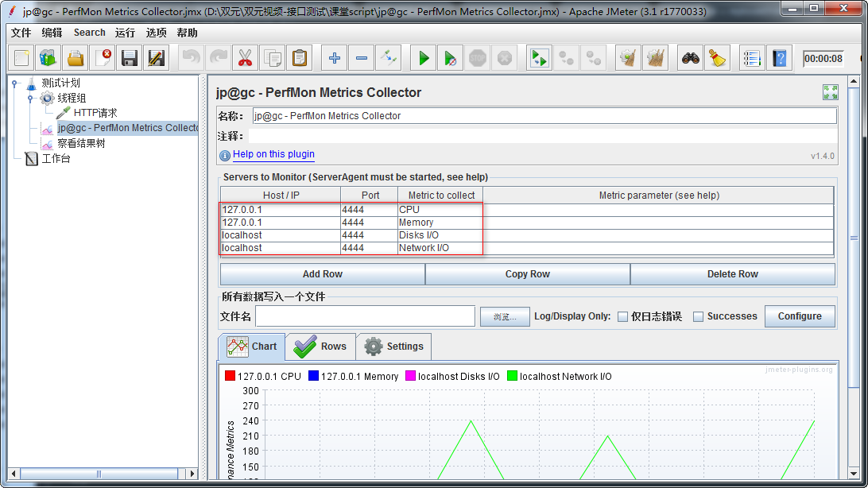Click the Remote start all icon
The height and width of the screenshot is (488, 868).
pyautogui.click(x=539, y=58)
